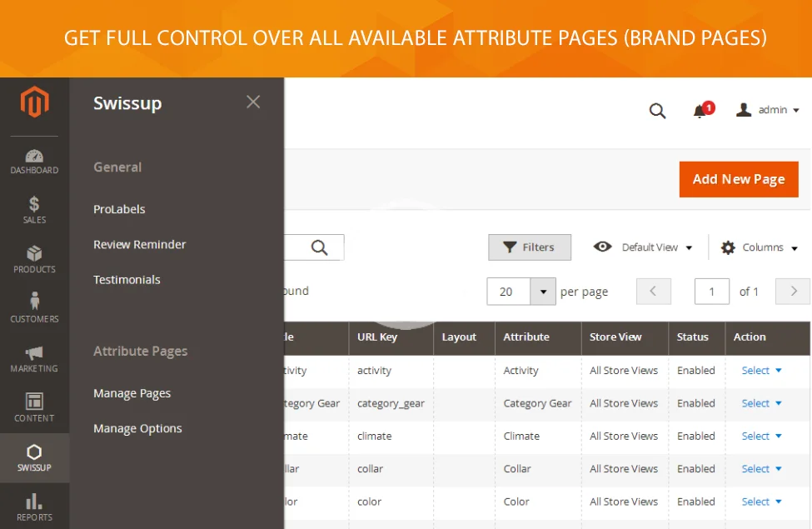Open the Products sidebar icon

point(34,259)
